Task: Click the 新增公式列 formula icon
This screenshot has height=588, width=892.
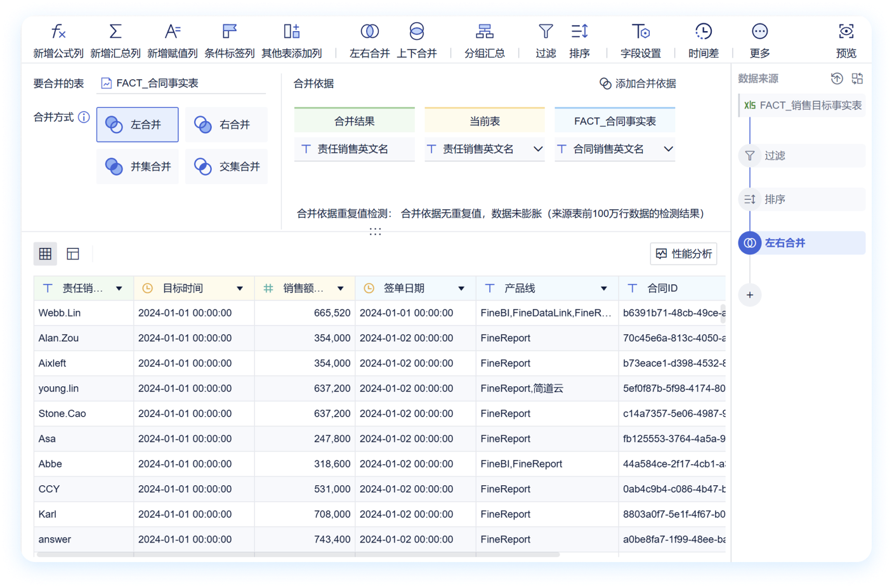Action: tap(58, 31)
